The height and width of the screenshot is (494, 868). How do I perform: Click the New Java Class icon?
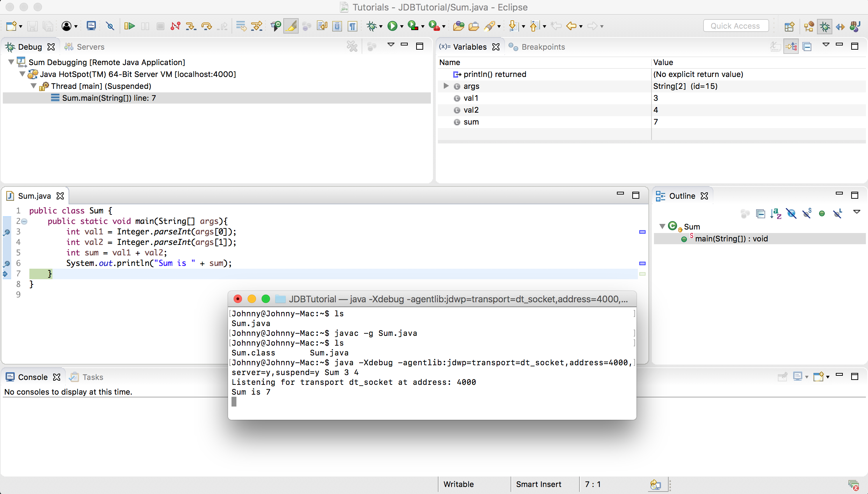tap(276, 26)
